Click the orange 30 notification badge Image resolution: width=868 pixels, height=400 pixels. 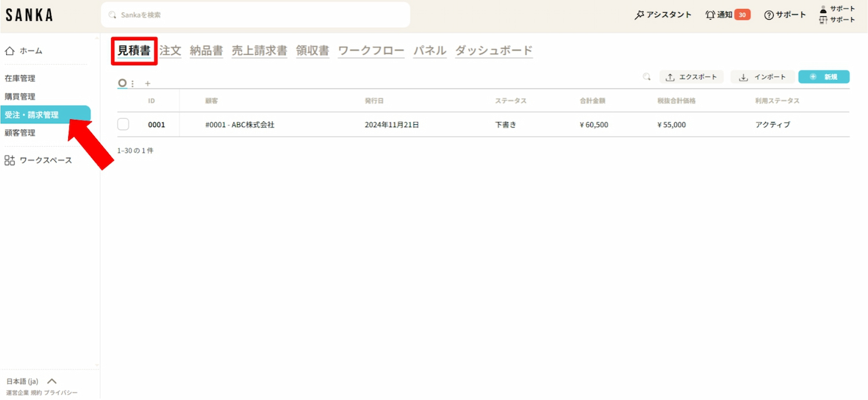tap(742, 15)
